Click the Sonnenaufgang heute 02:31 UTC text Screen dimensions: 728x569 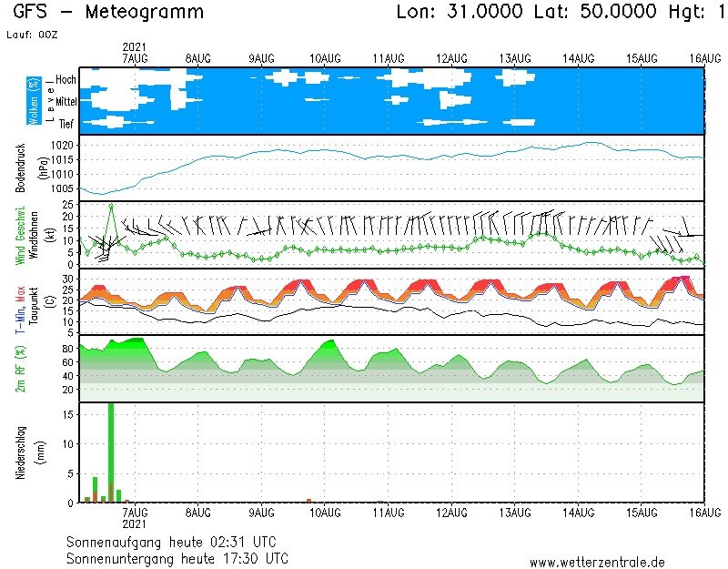pos(177,541)
